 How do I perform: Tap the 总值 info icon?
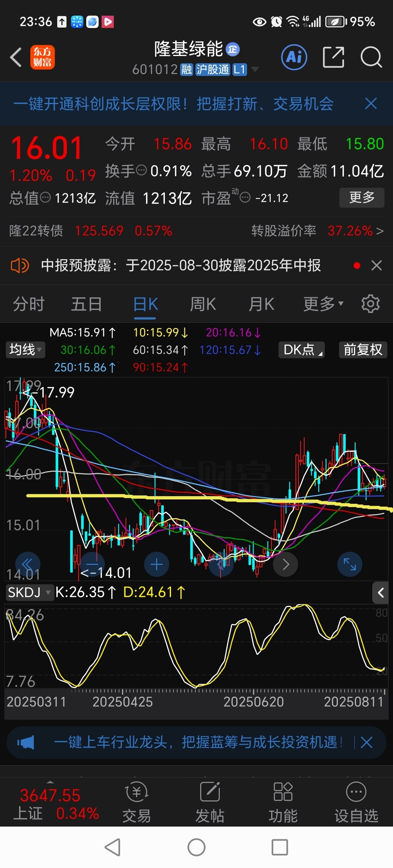[45, 197]
